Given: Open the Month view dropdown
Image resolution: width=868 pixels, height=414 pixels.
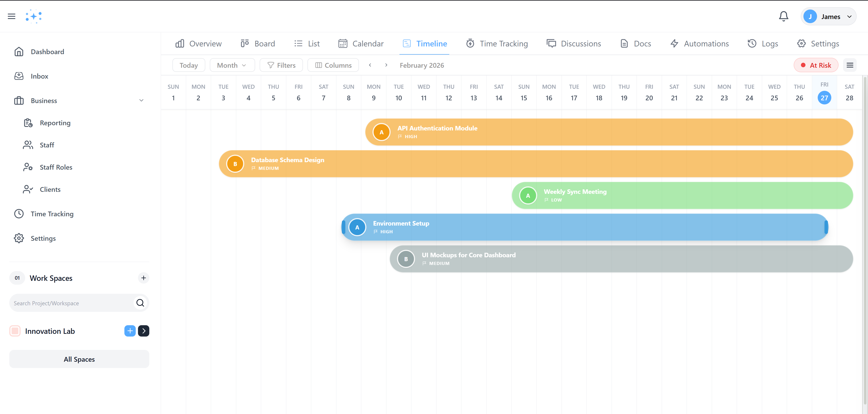Looking at the screenshot, I should (x=232, y=65).
